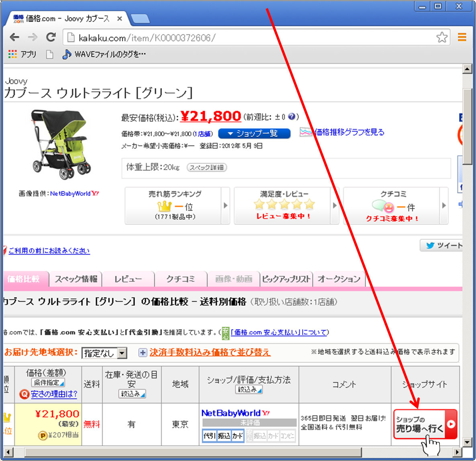Open the Chrome apps grid icon
The image size is (476, 461).
[12, 54]
